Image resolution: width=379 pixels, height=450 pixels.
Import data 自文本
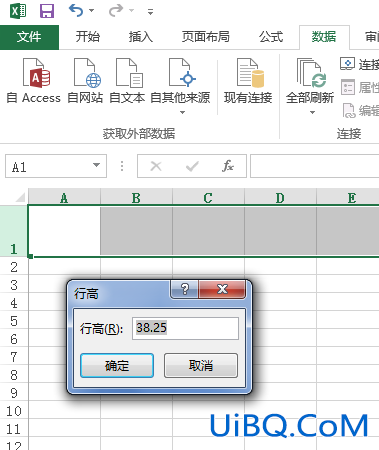pyautogui.click(x=127, y=81)
